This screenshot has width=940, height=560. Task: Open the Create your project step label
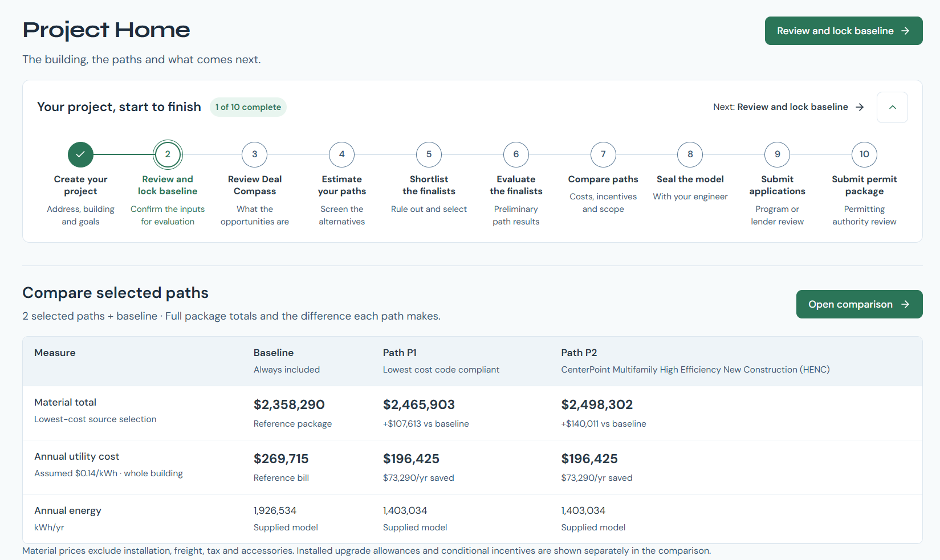tap(80, 185)
